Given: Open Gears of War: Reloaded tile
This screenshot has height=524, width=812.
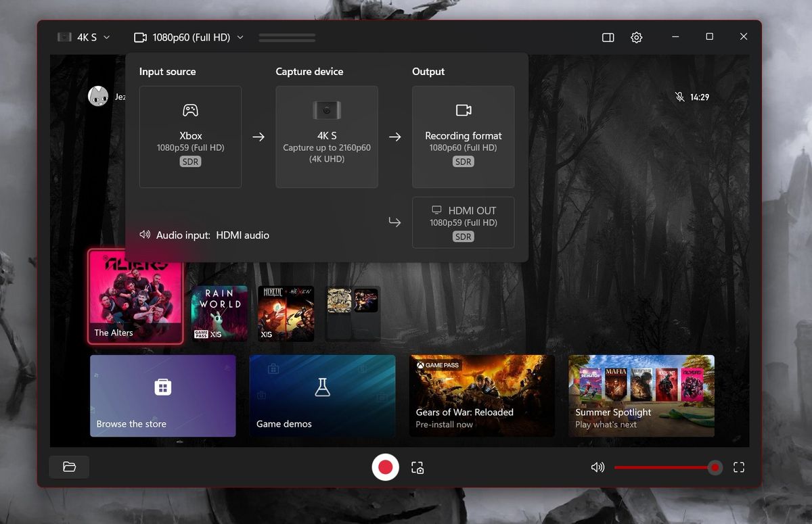Looking at the screenshot, I should click(x=482, y=396).
